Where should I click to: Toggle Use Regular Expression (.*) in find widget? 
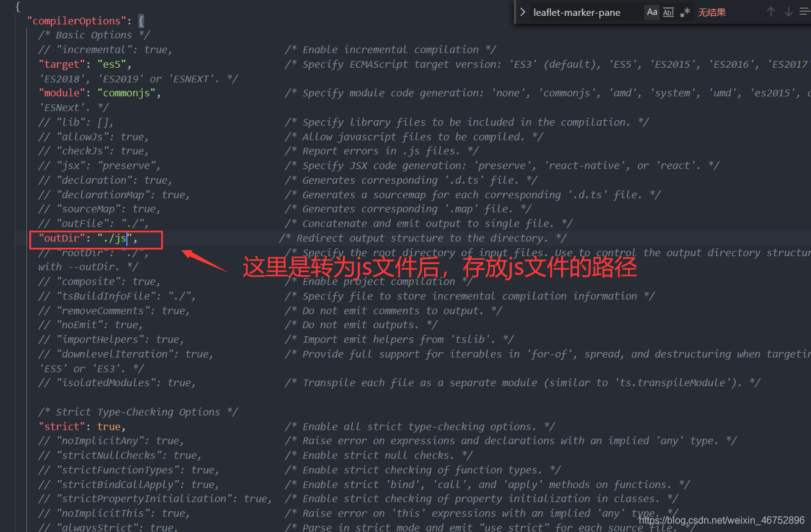tap(685, 12)
